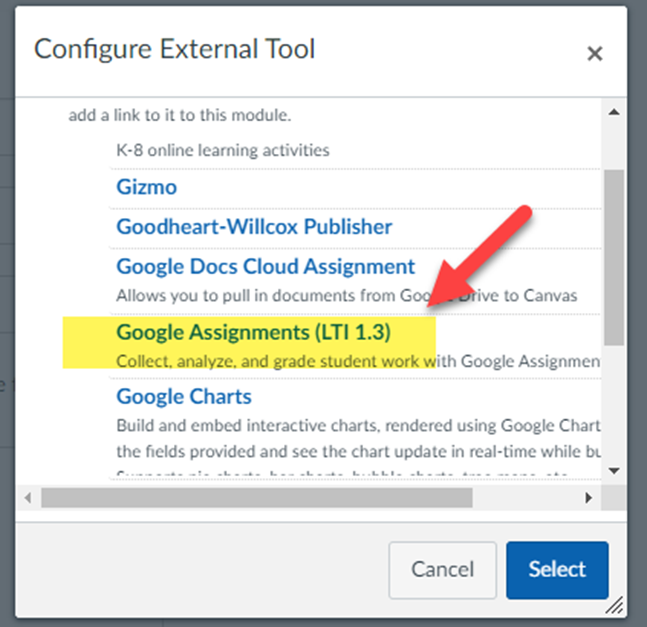Select the Gizmo external tool

tap(146, 187)
